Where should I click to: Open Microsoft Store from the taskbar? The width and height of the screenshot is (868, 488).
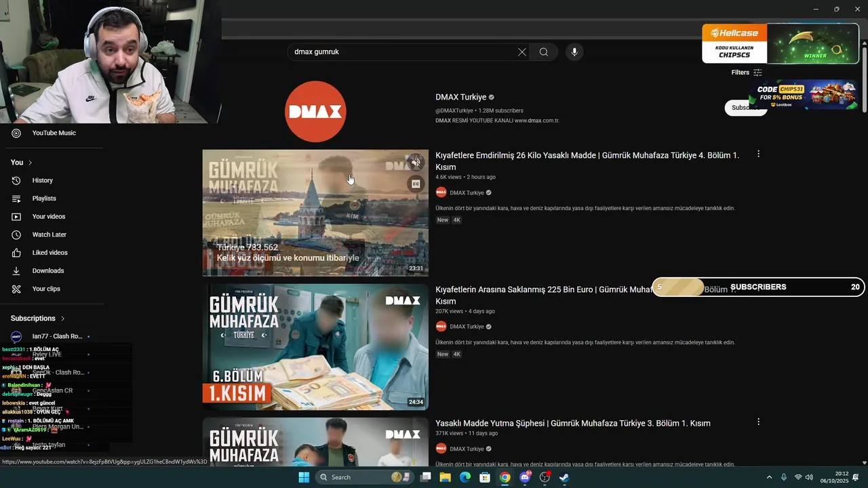[485, 477]
